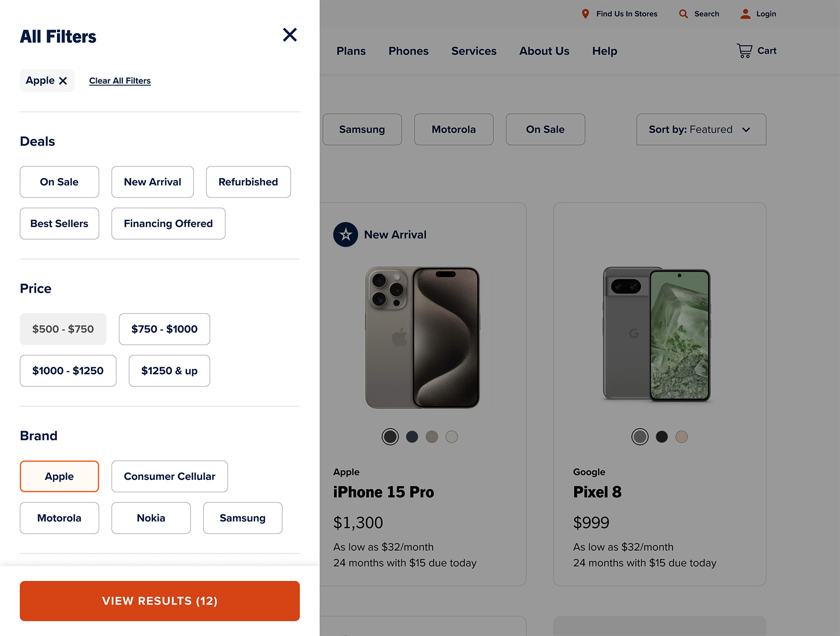
Task: Choose the pink Pixel 8 color swatch
Action: pos(681,437)
